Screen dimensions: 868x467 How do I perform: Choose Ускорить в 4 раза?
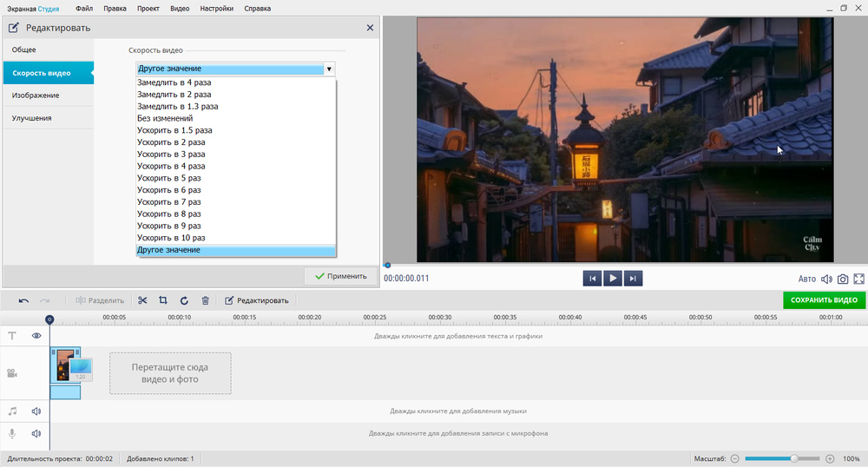[x=236, y=166]
